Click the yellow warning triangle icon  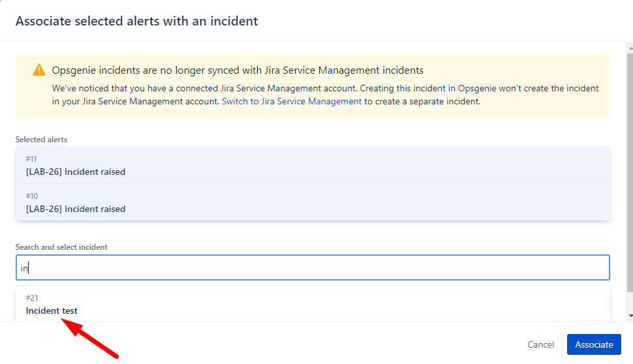[x=39, y=70]
